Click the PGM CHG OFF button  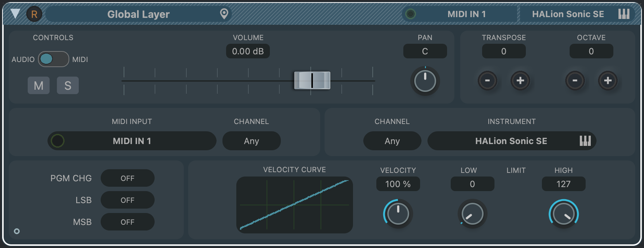coord(127,178)
